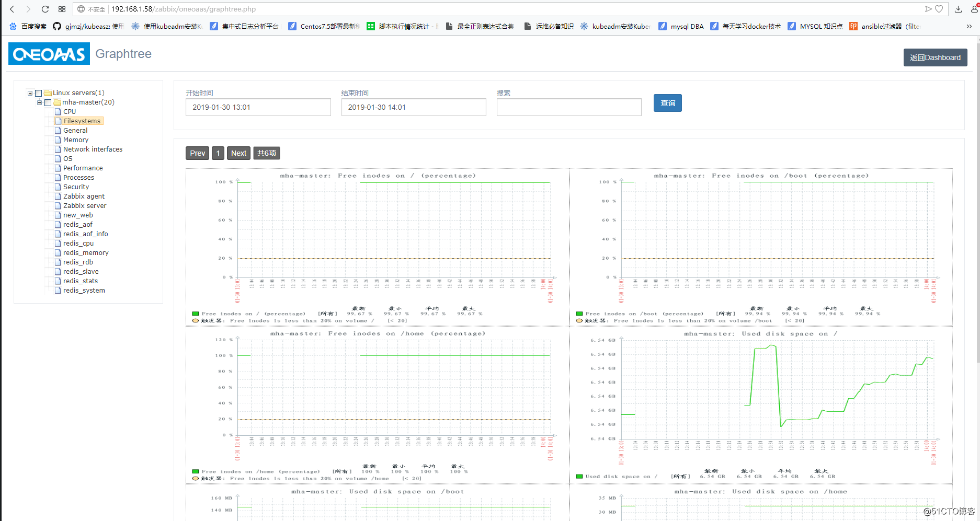Image resolution: width=980 pixels, height=521 pixels.
Task: Select the redis_cpu tree item
Action: (78, 244)
